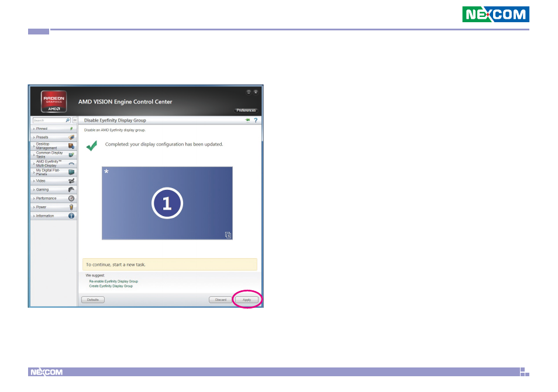This screenshot has height=392, width=558.
Task: Click the Common Display Tasks icon
Action: tap(71, 155)
